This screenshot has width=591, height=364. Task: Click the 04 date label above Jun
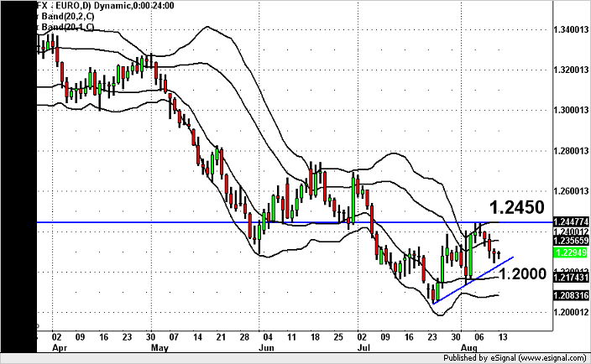(x=268, y=337)
